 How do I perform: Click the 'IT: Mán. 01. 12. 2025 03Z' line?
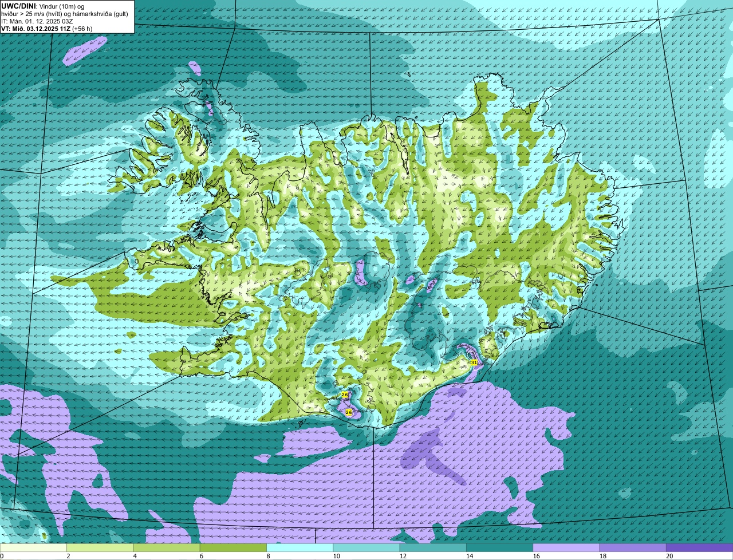click(37, 21)
